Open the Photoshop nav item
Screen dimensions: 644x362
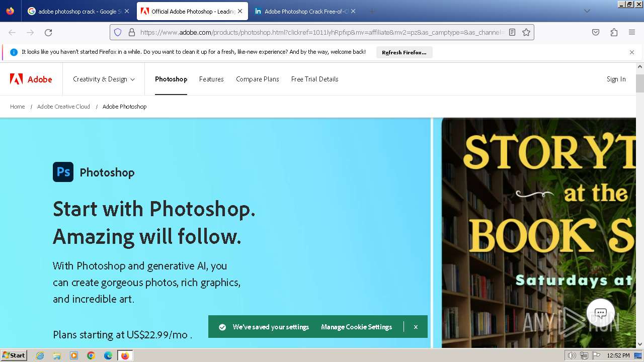pos(171,79)
